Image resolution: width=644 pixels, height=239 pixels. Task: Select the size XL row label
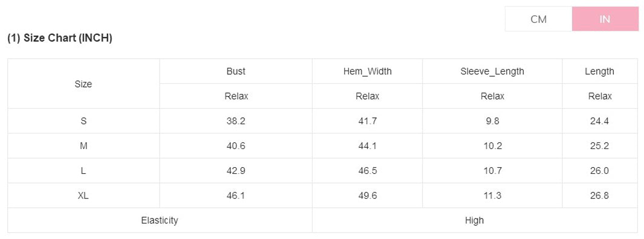point(83,196)
